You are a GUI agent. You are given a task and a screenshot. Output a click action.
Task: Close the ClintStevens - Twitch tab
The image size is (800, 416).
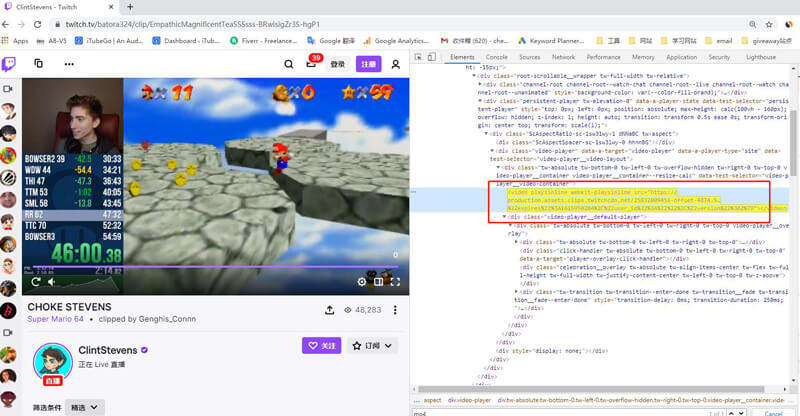[112, 7]
